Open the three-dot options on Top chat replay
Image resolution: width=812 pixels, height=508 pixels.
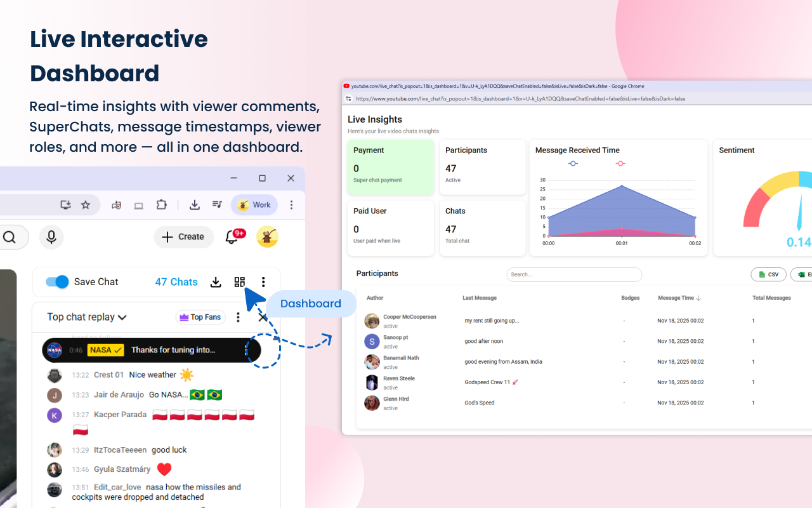pos(238,317)
